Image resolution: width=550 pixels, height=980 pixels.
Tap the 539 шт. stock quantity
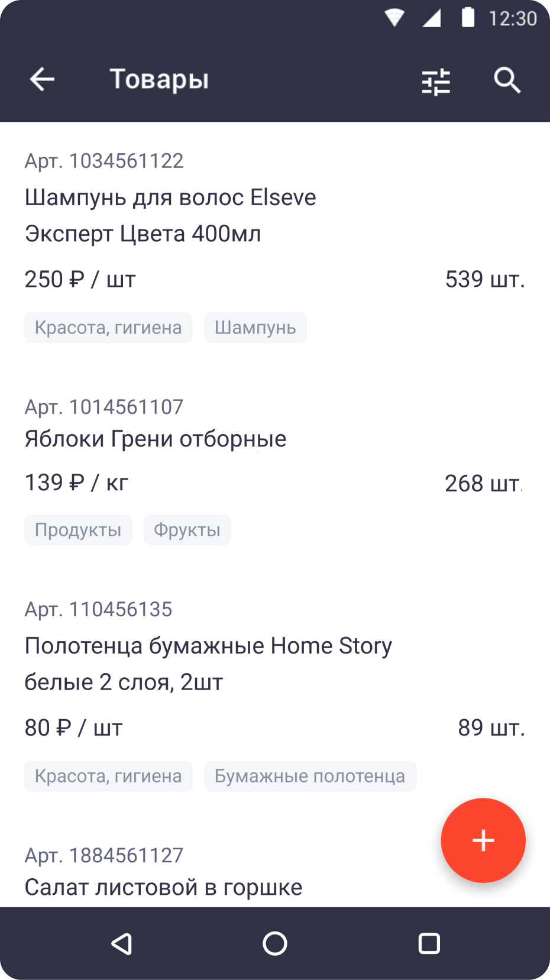click(485, 279)
